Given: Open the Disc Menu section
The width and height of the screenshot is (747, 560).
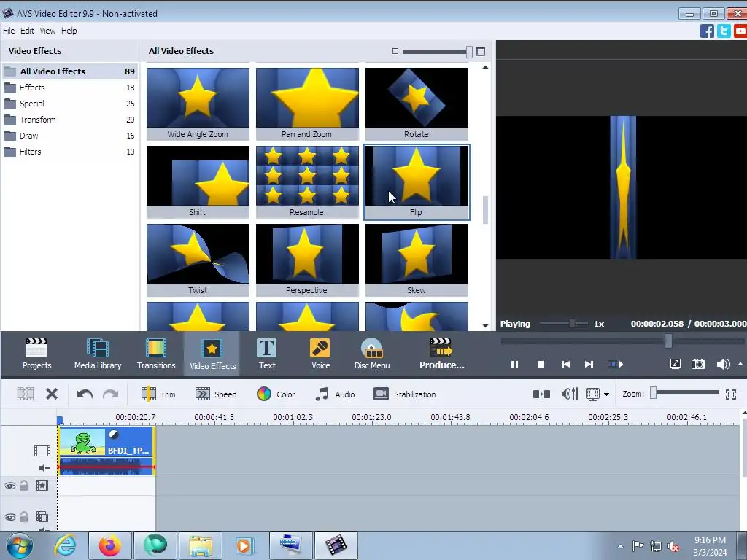Looking at the screenshot, I should 371,354.
